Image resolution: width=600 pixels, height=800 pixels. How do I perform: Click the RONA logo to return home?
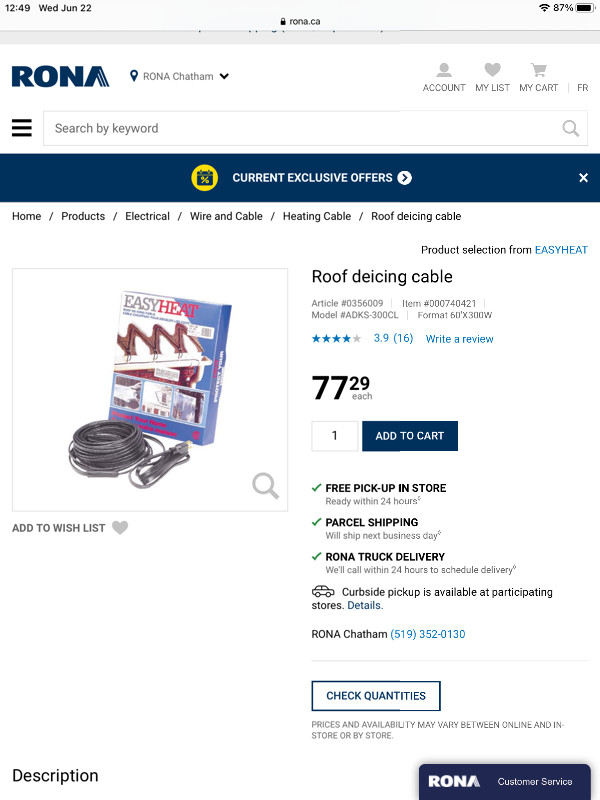point(60,76)
